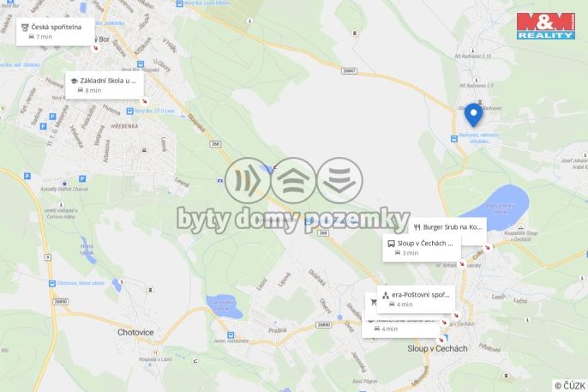Click the Burger Srub restaurant card
The width and height of the screenshot is (588, 392).
click(447, 226)
